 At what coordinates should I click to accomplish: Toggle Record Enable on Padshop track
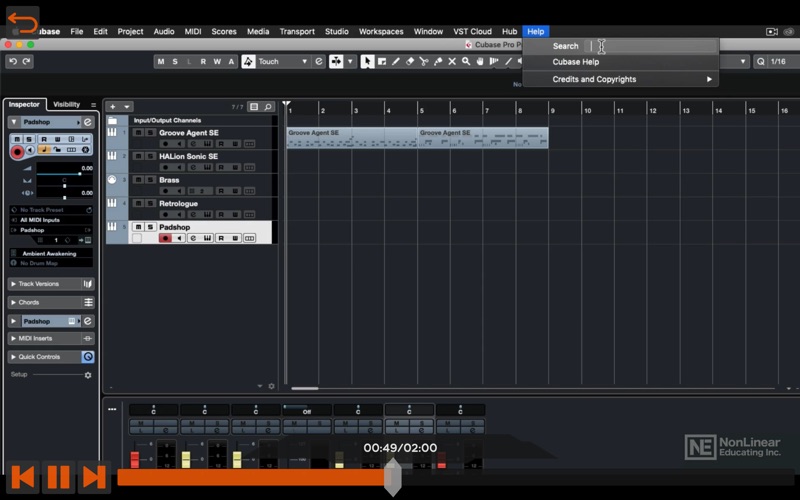point(165,238)
